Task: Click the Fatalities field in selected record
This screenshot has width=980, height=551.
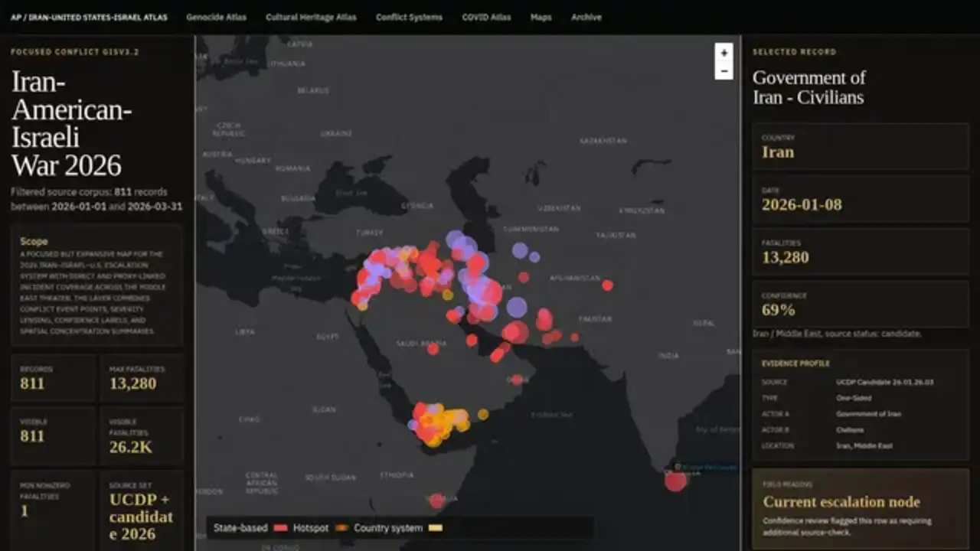Action: point(861,252)
